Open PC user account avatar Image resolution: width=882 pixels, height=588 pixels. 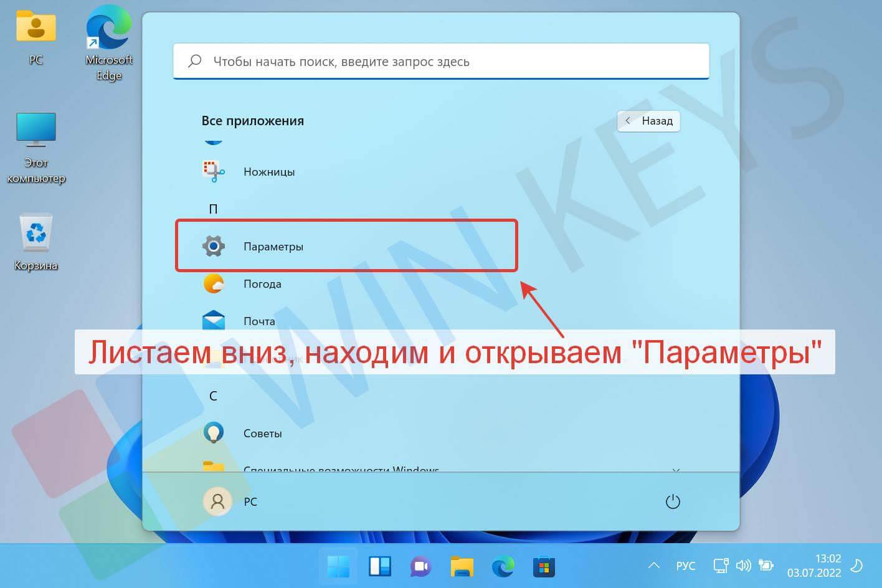[x=217, y=501]
